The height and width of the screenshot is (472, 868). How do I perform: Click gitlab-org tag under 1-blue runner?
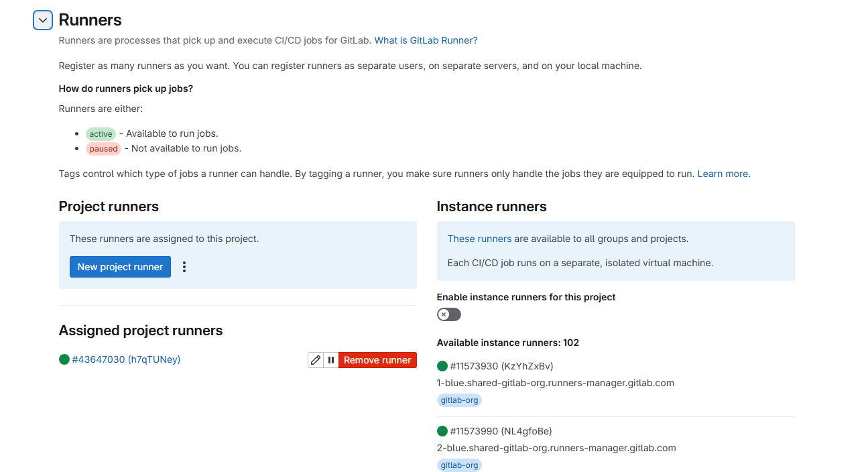click(x=459, y=400)
